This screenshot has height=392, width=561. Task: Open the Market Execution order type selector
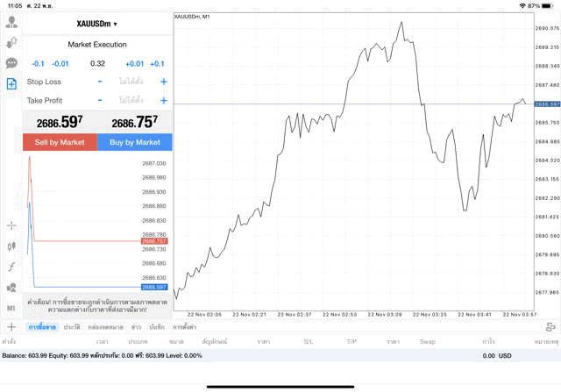click(97, 45)
